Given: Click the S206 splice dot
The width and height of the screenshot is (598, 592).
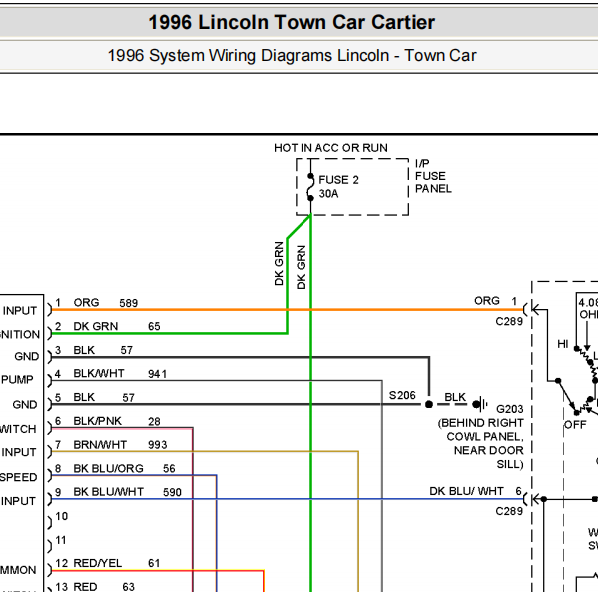Looking at the screenshot, I should (429, 404).
